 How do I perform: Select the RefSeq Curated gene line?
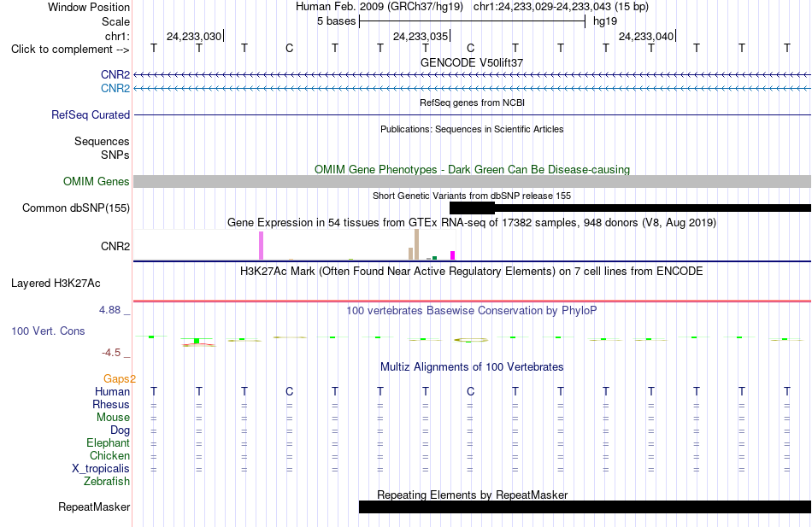click(x=472, y=115)
